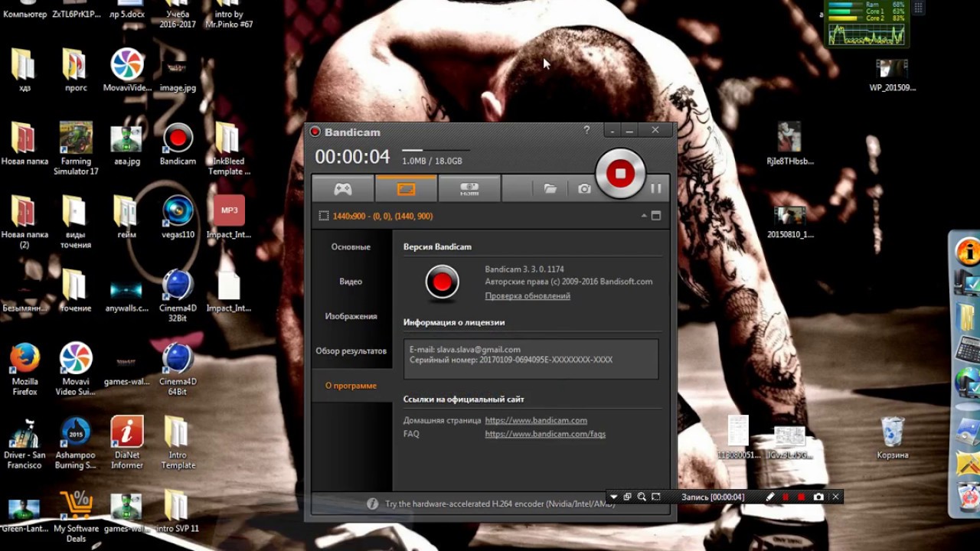Image resolution: width=980 pixels, height=551 pixels.
Task: Click the CPU and RAM monitor gadget
Action: pos(867,23)
